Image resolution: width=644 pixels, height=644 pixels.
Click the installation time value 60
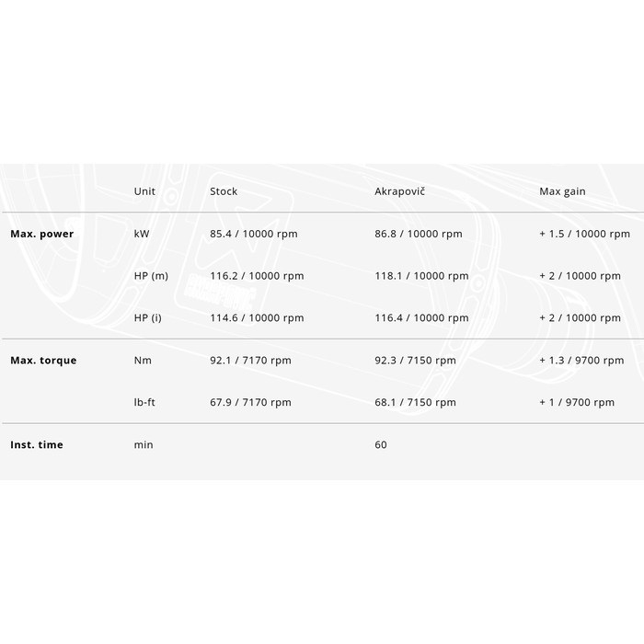pyautogui.click(x=381, y=444)
